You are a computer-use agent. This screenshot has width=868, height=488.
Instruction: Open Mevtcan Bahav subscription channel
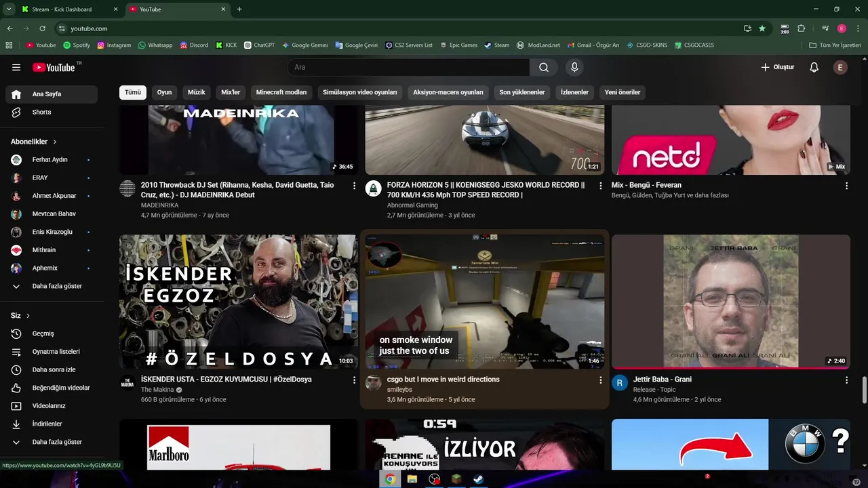click(52, 213)
